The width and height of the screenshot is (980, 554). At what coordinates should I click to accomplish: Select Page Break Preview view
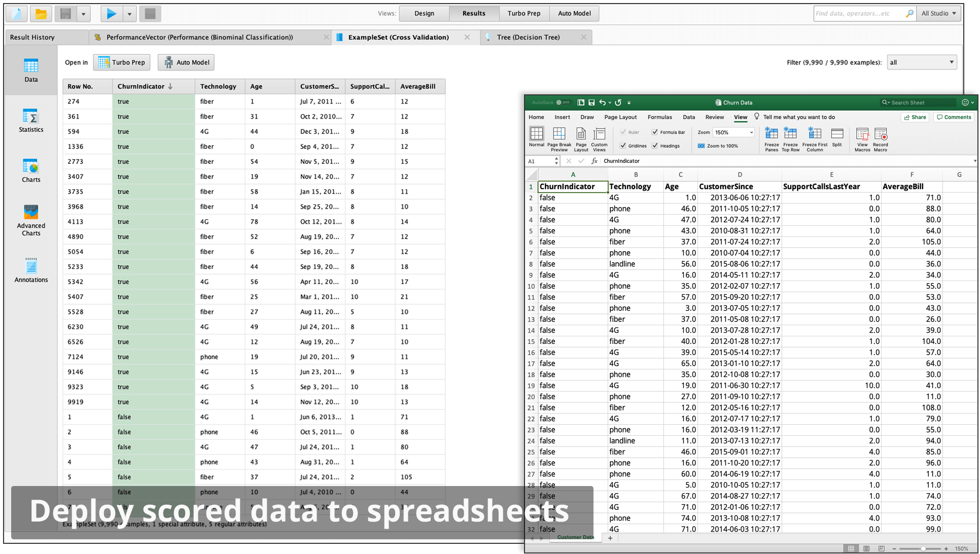tap(559, 139)
